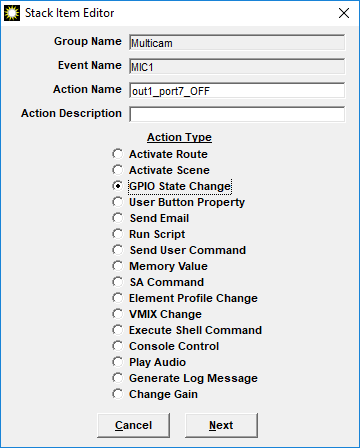
Task: Click the Cancel button
Action: (133, 425)
